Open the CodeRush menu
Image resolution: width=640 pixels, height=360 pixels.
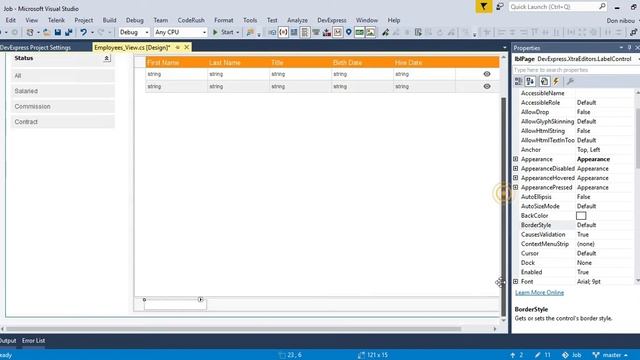tap(191, 20)
